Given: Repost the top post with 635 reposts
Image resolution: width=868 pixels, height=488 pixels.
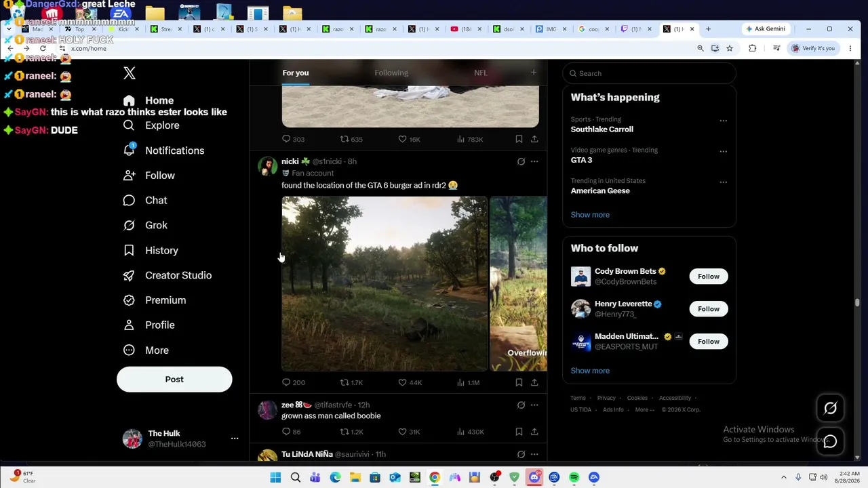Looking at the screenshot, I should tap(351, 139).
